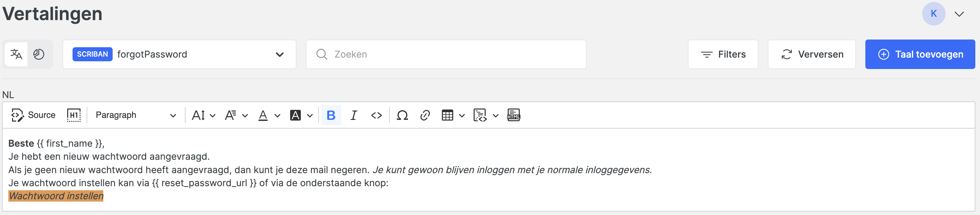Click the Zoeken search field
This screenshot has height=215, width=980.
tap(446, 55)
